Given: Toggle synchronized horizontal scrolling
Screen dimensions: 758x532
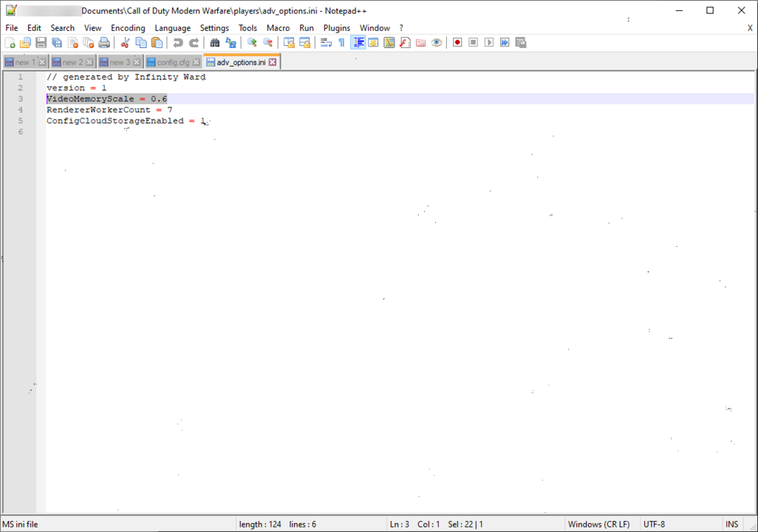Looking at the screenshot, I should point(304,42).
